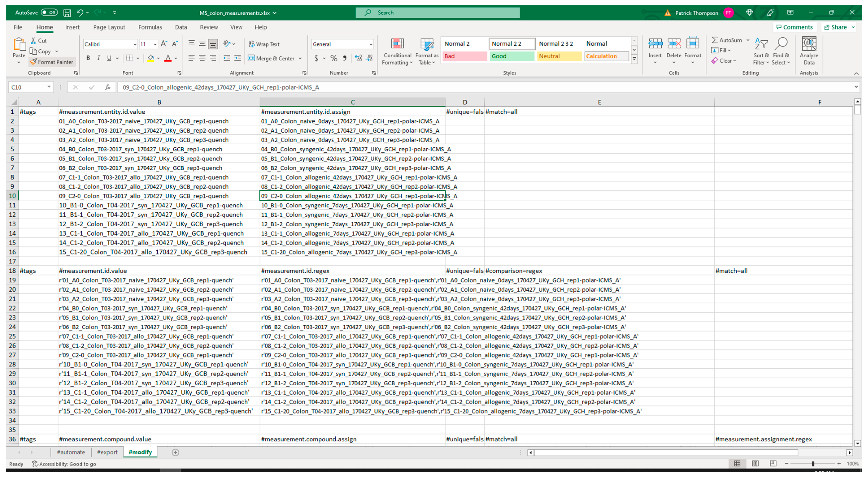Apply the Good cell style swatch

(x=511, y=56)
